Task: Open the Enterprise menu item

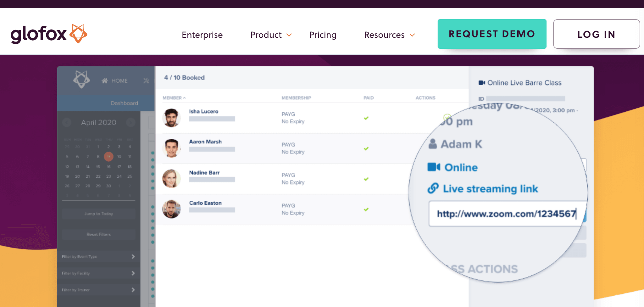Action: click(202, 35)
